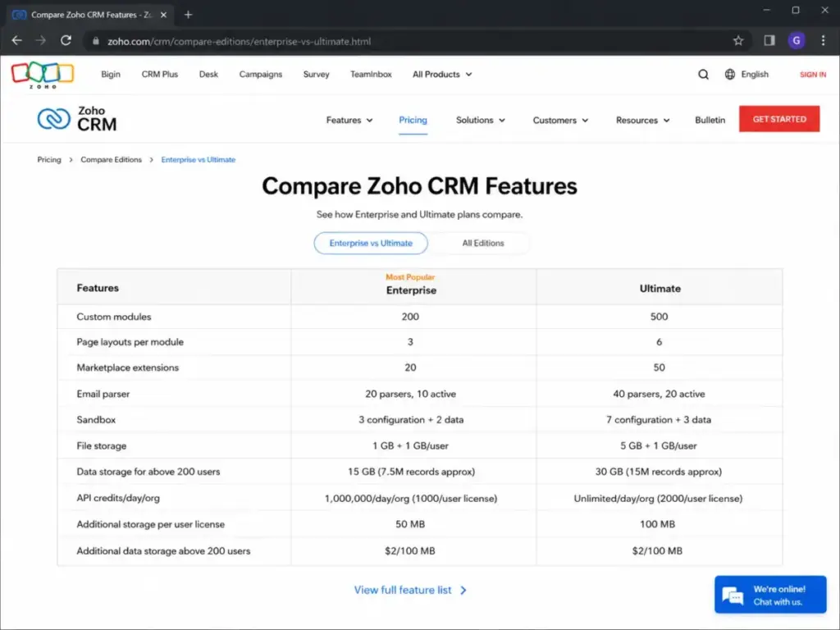Click the Zoho CRM logo

tap(77, 119)
